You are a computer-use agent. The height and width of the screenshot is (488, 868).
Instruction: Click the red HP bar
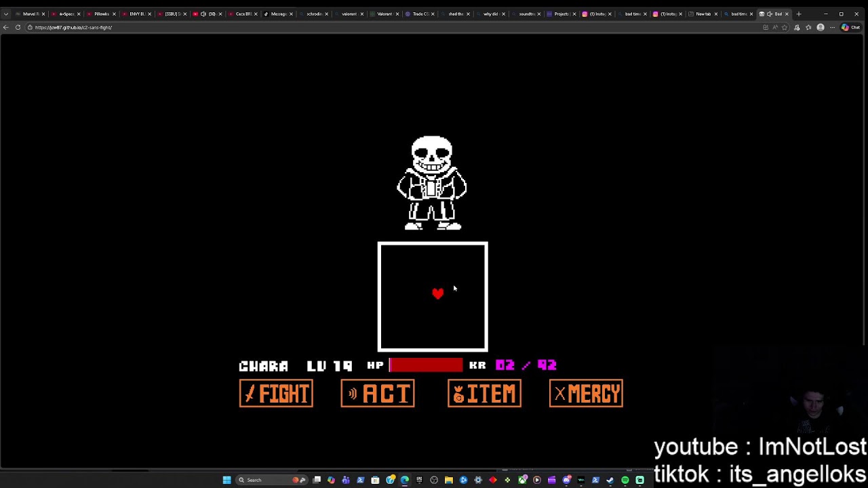[x=426, y=365]
